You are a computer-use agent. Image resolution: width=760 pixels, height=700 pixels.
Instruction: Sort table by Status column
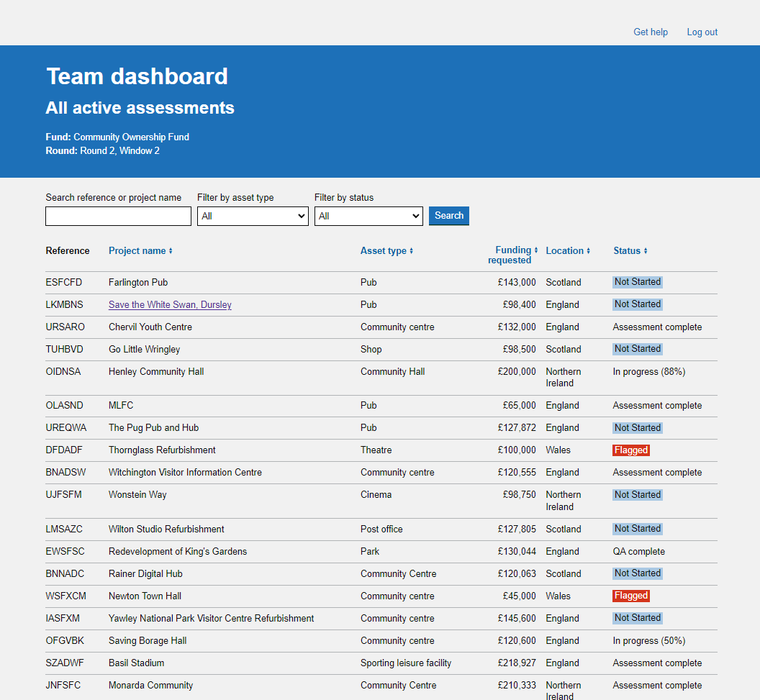coord(630,251)
